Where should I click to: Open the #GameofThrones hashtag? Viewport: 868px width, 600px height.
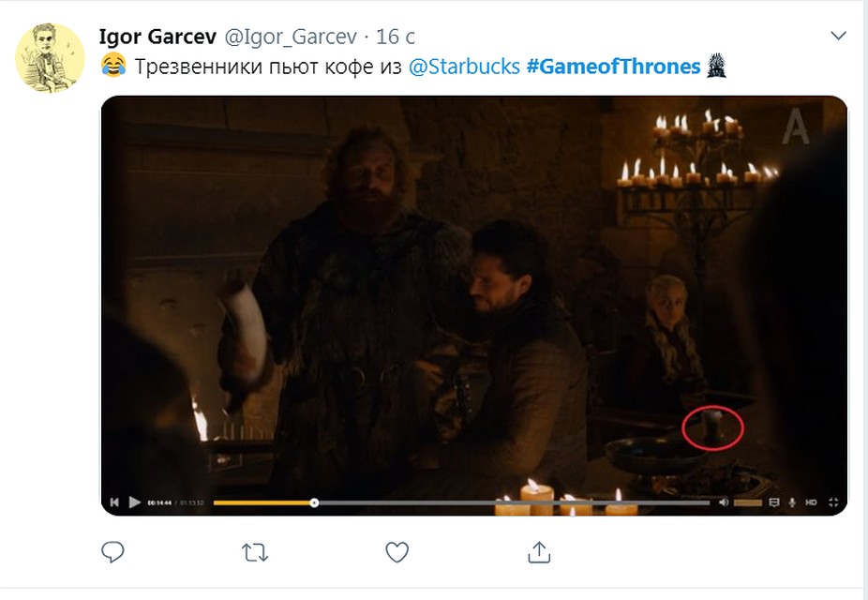[x=613, y=67]
